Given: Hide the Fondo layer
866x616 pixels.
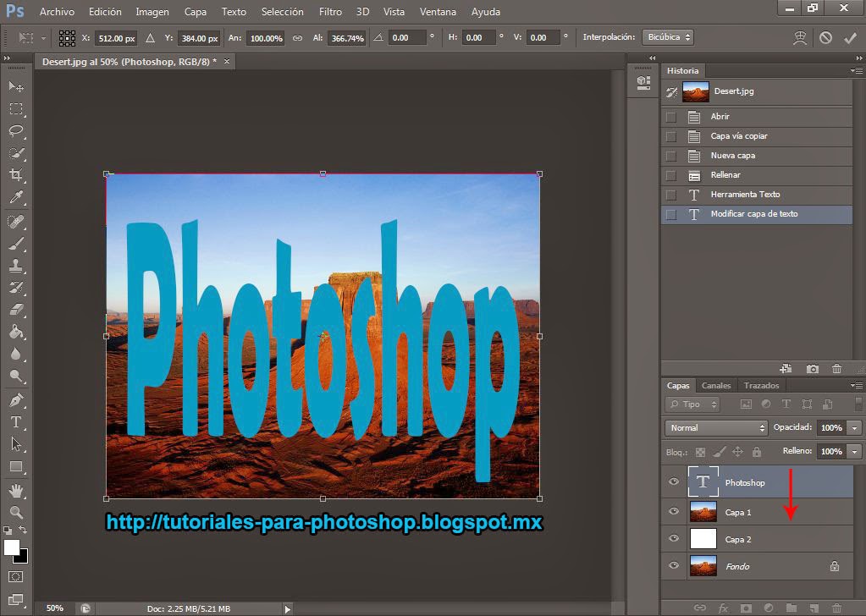Looking at the screenshot, I should (674, 566).
